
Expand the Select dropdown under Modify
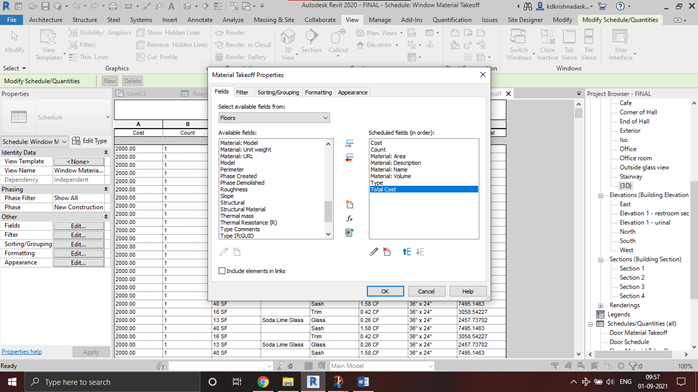tap(15, 68)
